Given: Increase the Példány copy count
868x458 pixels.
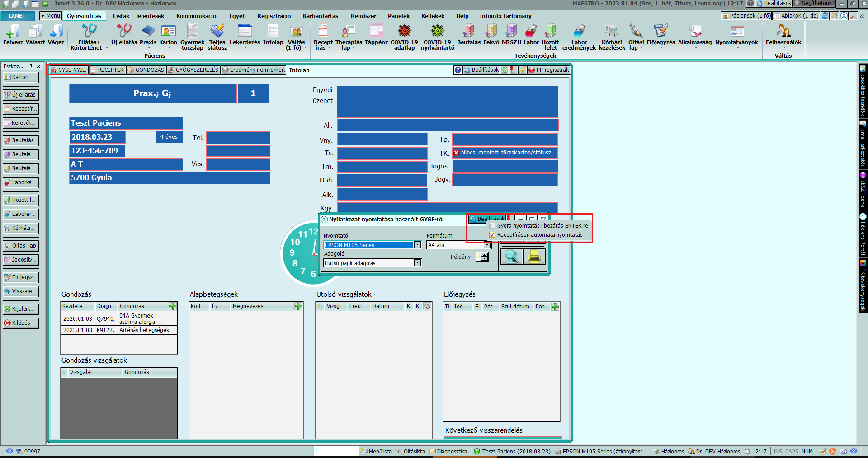Looking at the screenshot, I should [485, 255].
